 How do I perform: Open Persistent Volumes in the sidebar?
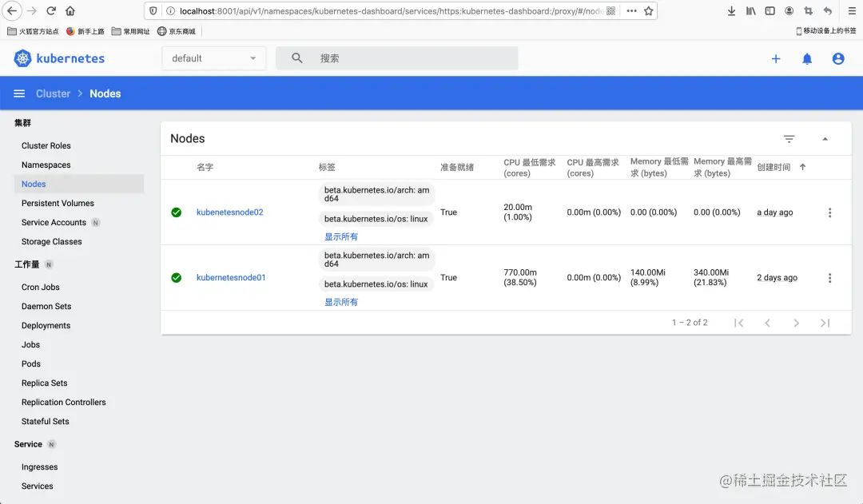58,204
